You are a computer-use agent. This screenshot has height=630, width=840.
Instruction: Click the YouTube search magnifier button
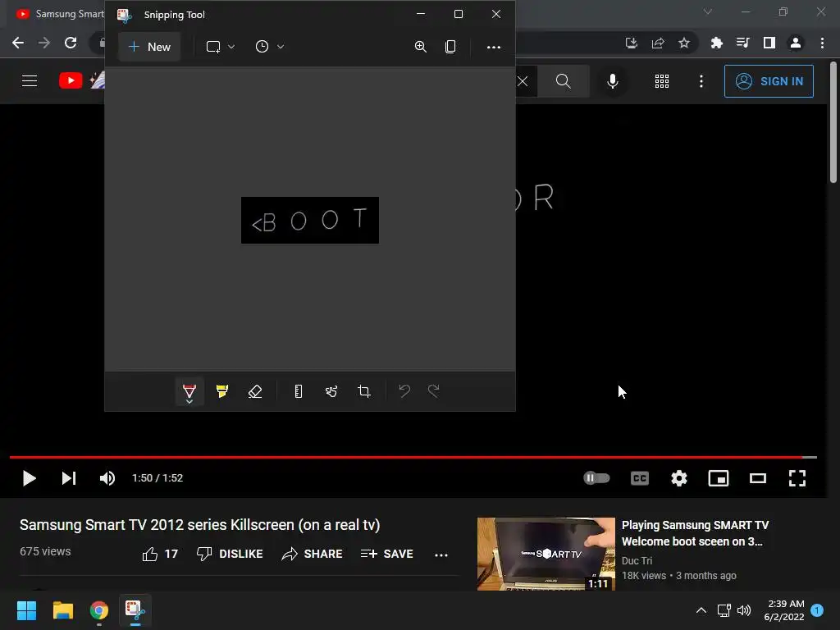tap(563, 81)
